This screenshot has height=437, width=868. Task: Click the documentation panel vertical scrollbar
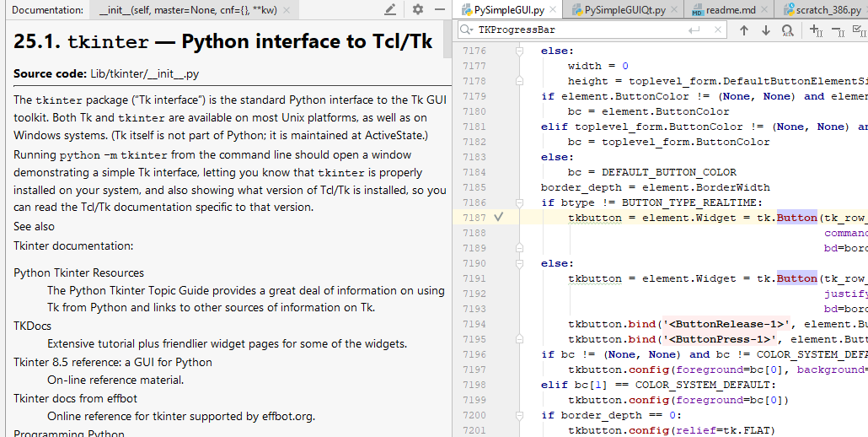[x=447, y=39]
